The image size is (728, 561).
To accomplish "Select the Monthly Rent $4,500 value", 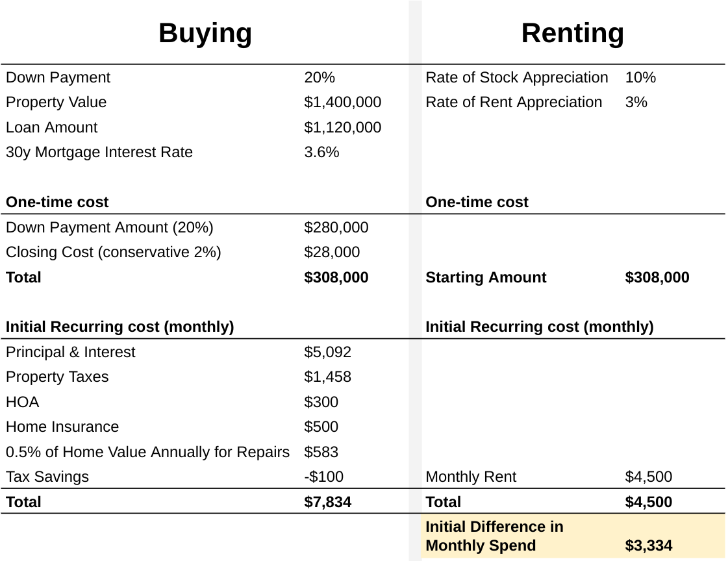I will (x=648, y=477).
